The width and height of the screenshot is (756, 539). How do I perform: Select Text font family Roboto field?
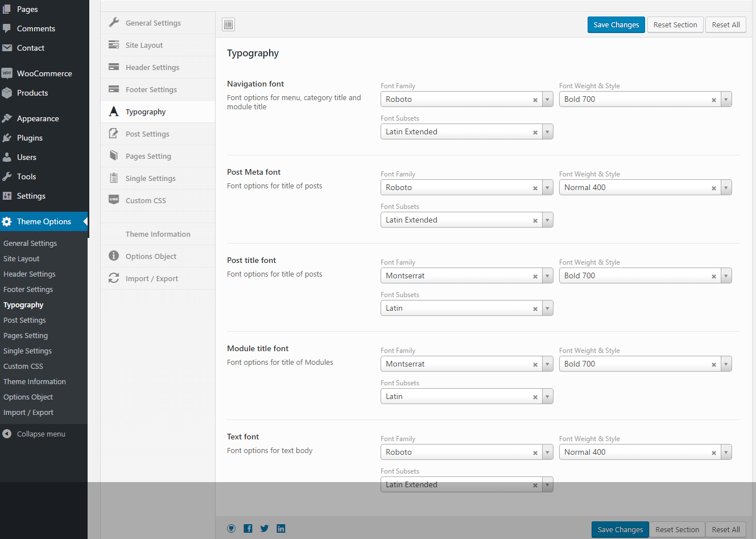pos(455,452)
